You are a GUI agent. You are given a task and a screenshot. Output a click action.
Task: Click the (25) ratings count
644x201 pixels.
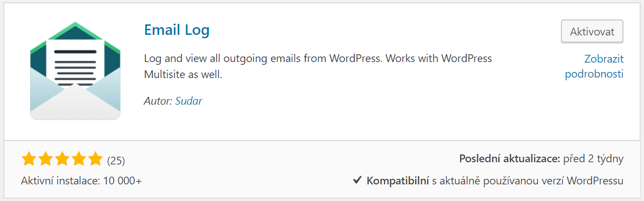click(116, 161)
